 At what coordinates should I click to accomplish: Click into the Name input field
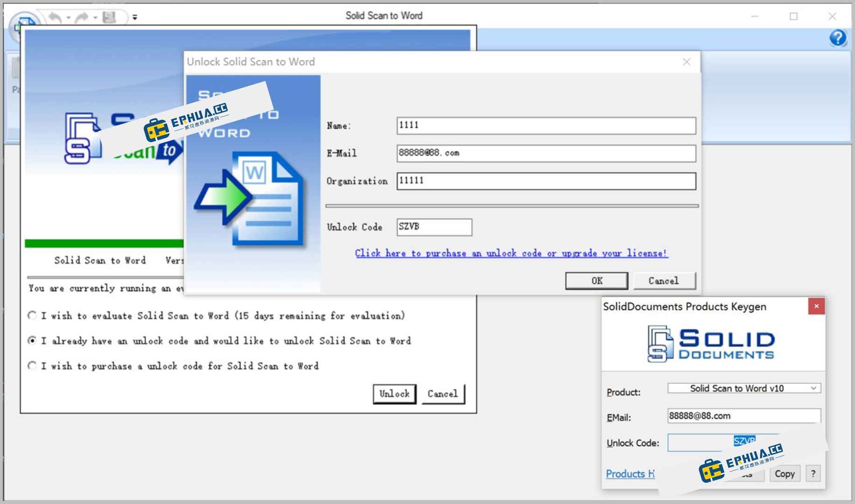(546, 126)
